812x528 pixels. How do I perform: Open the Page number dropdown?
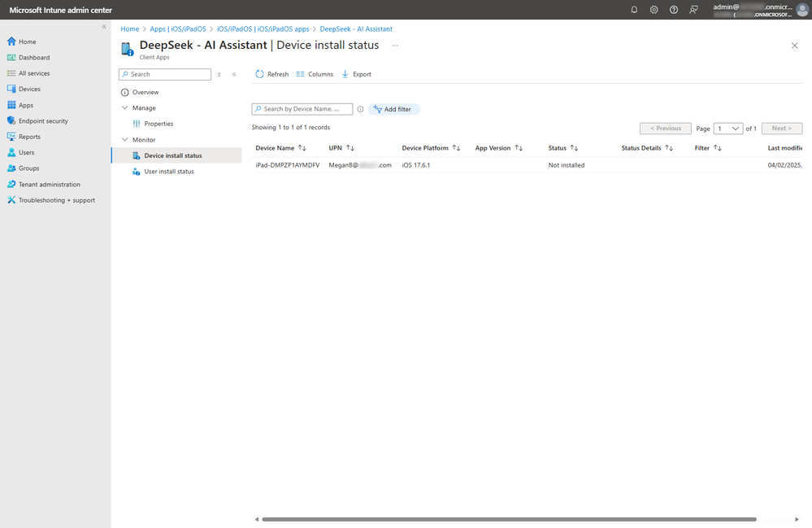(x=728, y=129)
